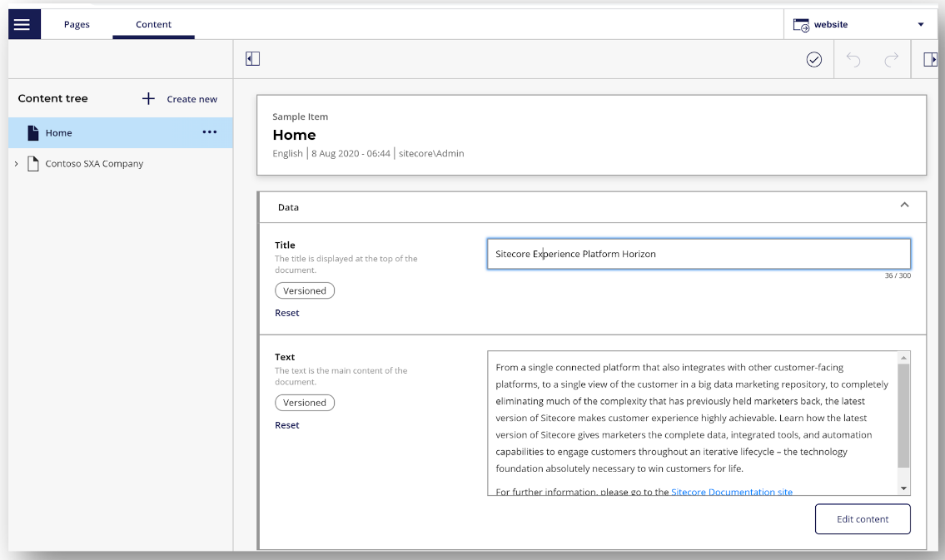This screenshot has width=945, height=560.
Task: Click the text area scrollbar down arrow
Action: pos(903,488)
